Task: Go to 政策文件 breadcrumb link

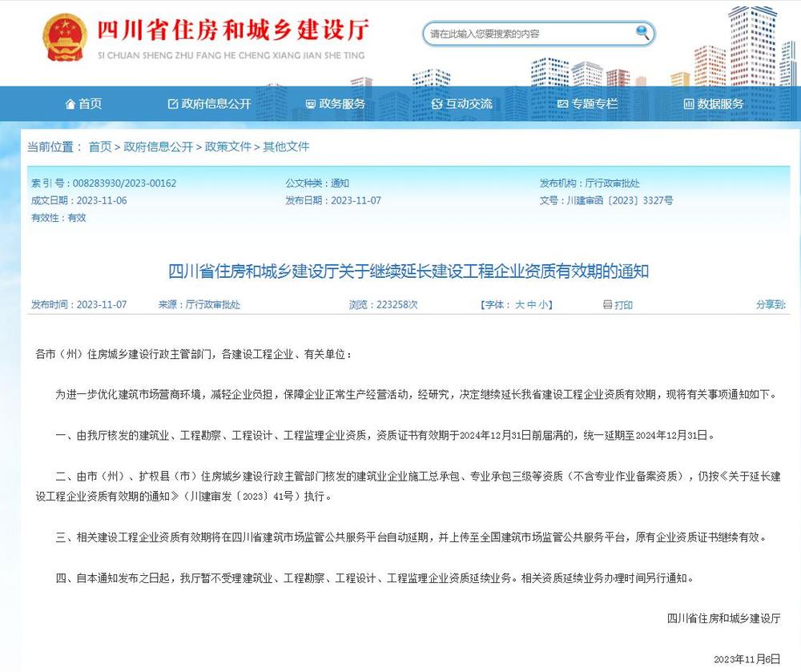Action: pyautogui.click(x=228, y=147)
